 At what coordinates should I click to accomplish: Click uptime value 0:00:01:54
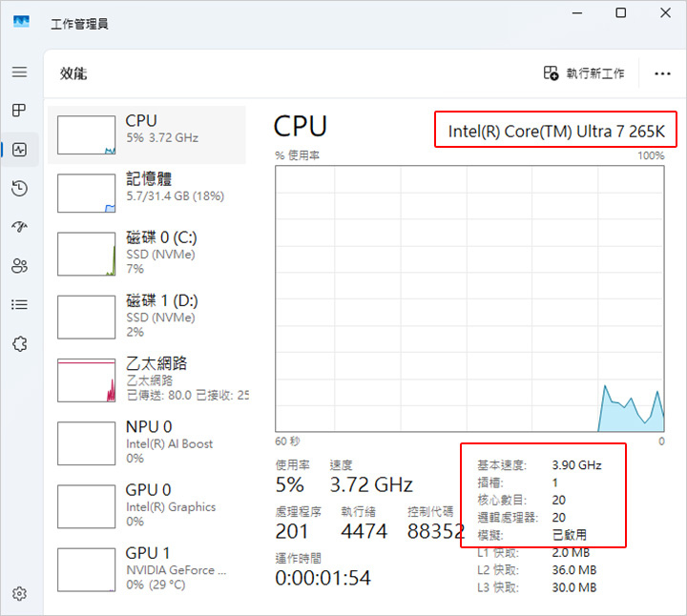click(323, 578)
